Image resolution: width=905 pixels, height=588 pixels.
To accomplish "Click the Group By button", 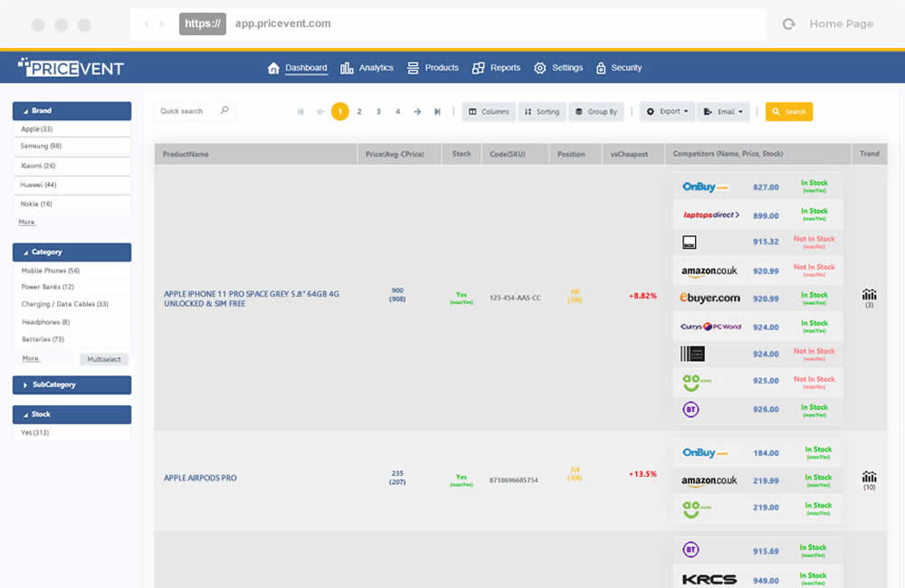I will (x=596, y=111).
